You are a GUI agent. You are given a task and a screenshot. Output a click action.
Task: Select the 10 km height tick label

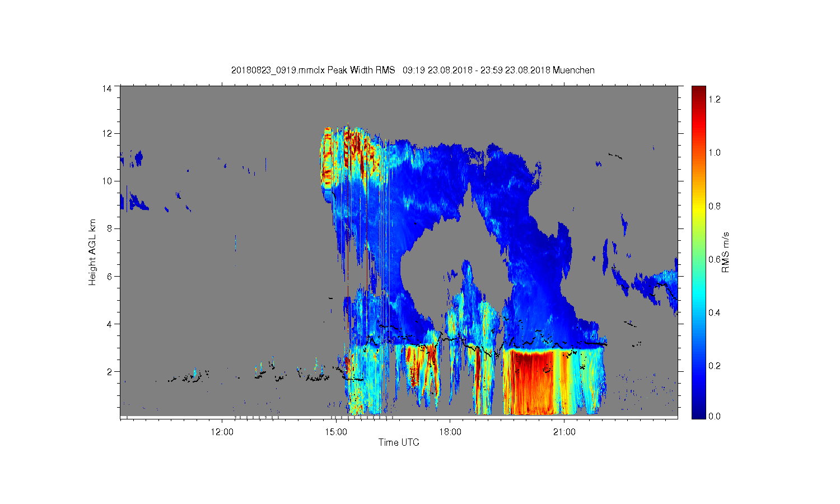pos(107,181)
